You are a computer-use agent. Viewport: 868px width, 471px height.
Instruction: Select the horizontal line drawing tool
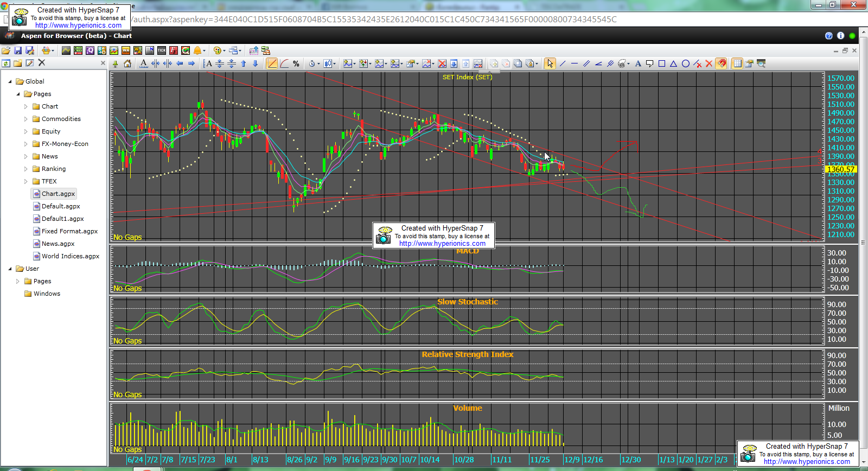pos(575,64)
